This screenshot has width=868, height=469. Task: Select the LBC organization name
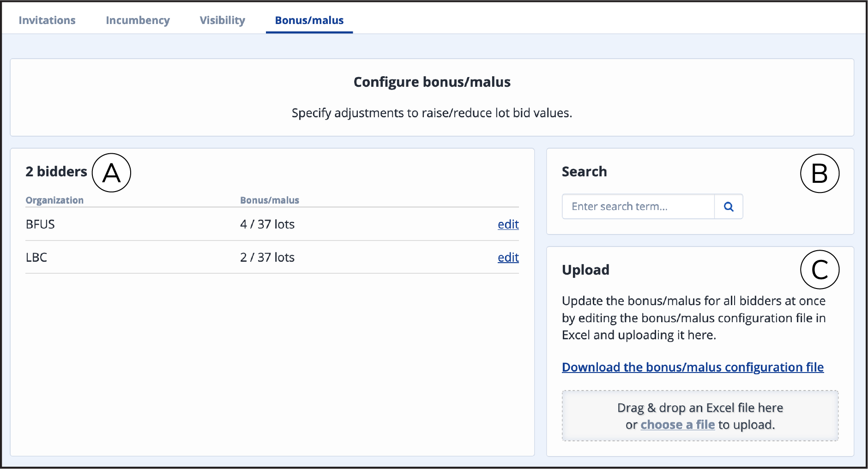pos(36,258)
